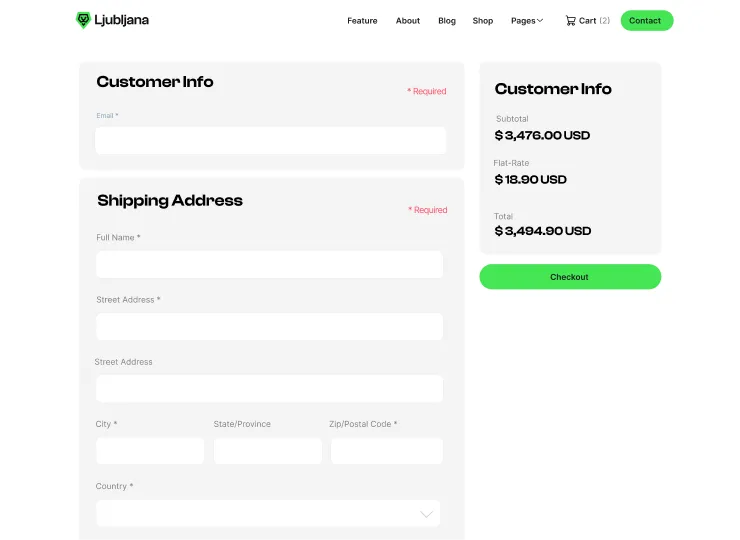Click the Zip/Postal Code * label
Viewport: 740px width, 540px height.
pyautogui.click(x=363, y=424)
